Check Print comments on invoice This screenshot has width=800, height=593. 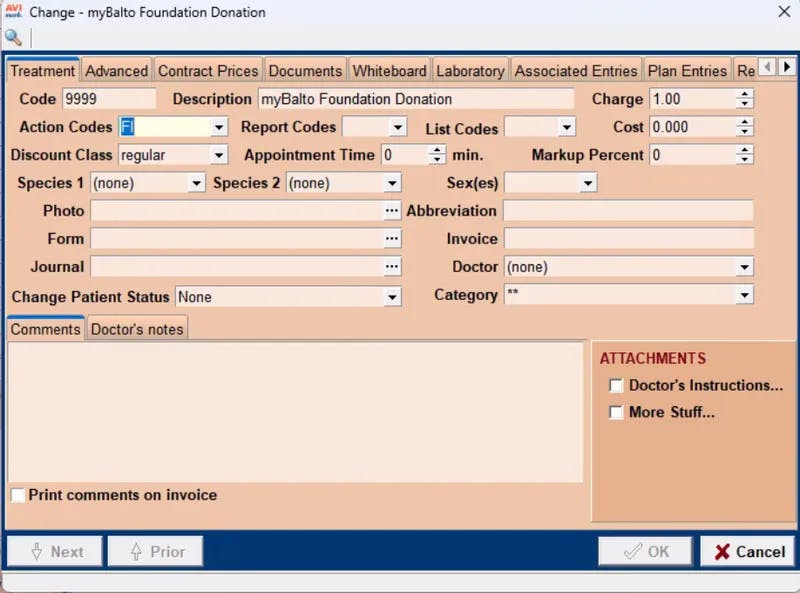(18, 495)
